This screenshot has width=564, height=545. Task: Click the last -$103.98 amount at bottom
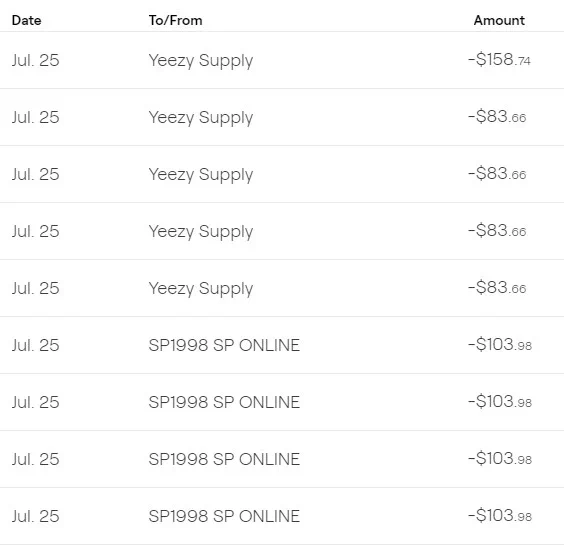(500, 516)
